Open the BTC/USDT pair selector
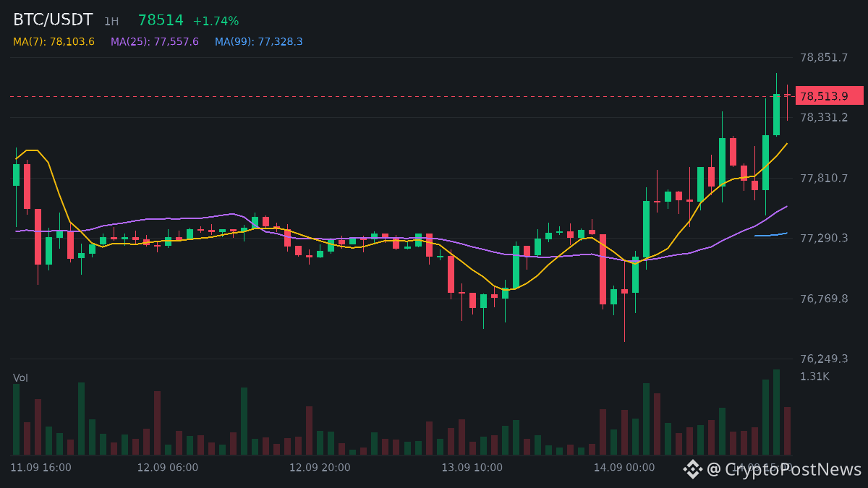This screenshot has width=868, height=488. [53, 20]
